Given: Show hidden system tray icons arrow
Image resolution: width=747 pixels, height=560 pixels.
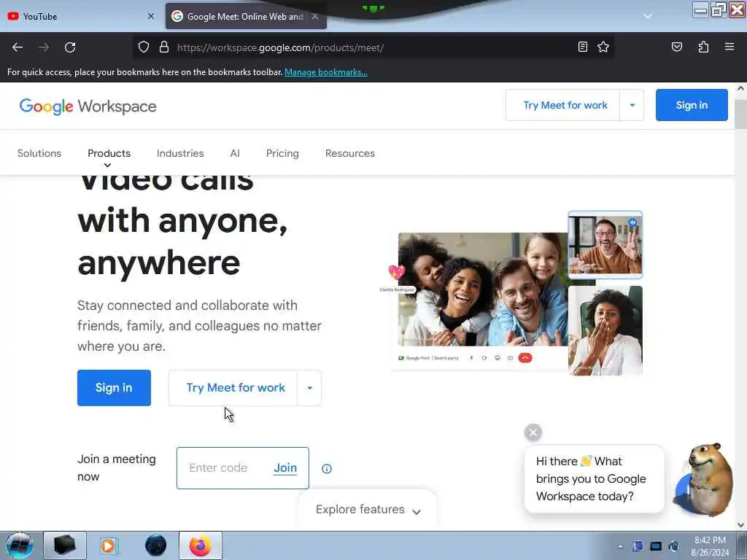Looking at the screenshot, I should pos(620,547).
